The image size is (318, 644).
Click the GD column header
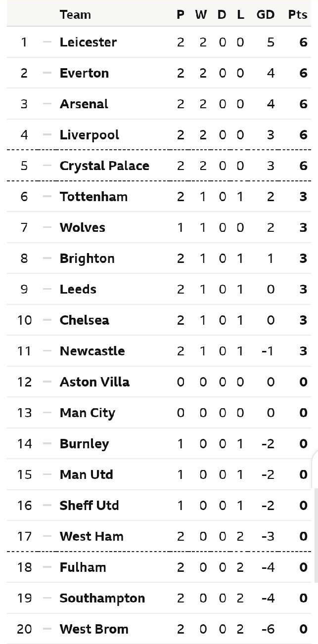click(266, 15)
